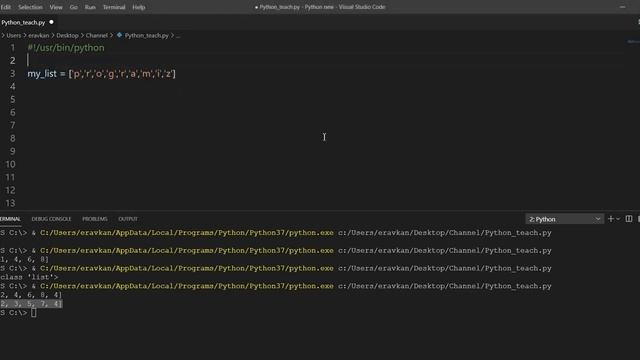
Task: Click the Python file icon in breadcrumb
Action: tap(119, 35)
